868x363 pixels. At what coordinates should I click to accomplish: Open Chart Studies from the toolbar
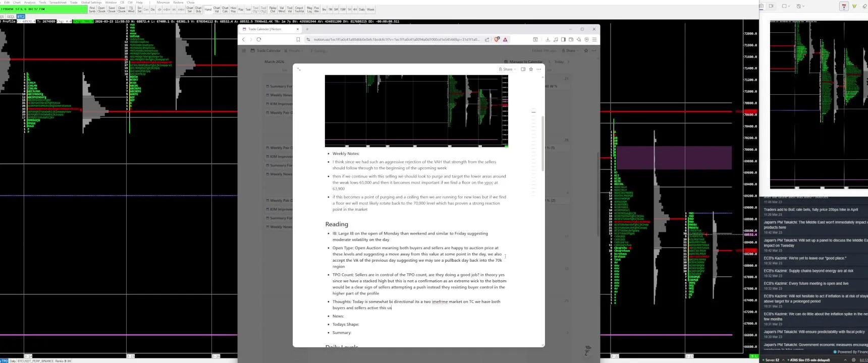click(x=198, y=9)
